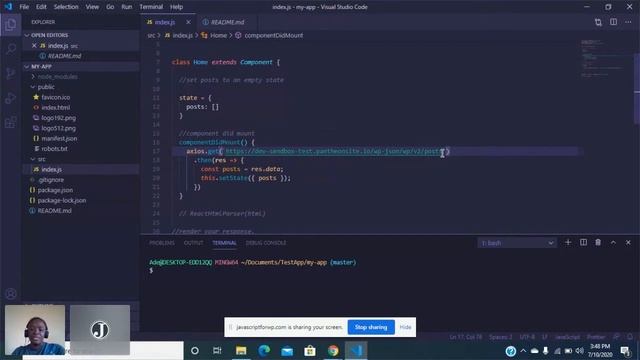Split the editor to the right

tap(613, 22)
